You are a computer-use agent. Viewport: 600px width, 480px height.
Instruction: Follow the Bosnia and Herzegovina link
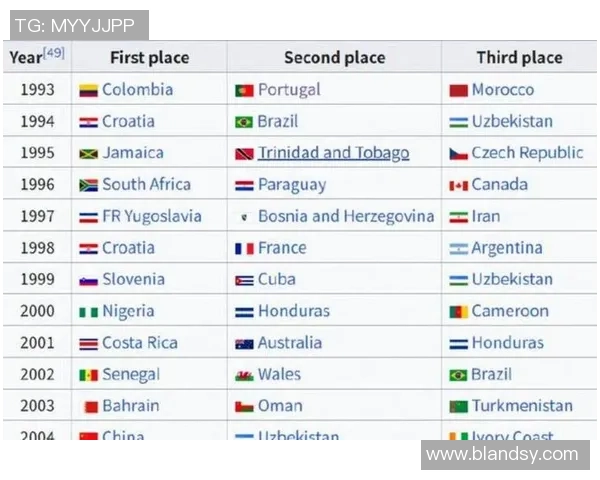(x=346, y=216)
